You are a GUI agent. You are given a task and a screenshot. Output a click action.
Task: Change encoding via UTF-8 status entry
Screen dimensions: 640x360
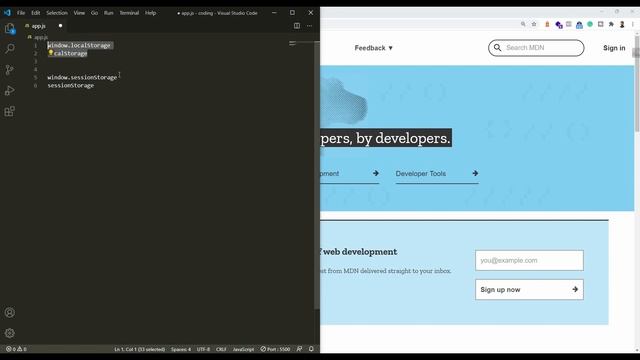click(203, 349)
